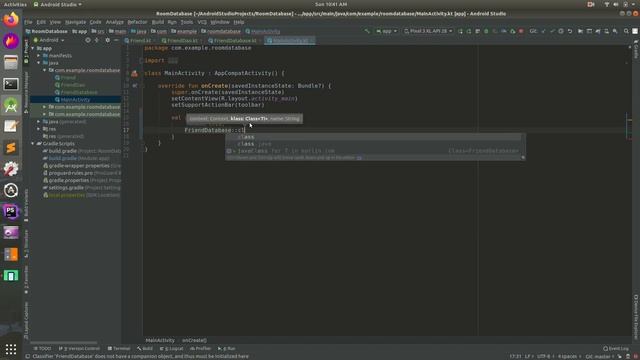This screenshot has height=360, width=640.
Task: Select FriendDatabase in the project tree
Action: coord(79,92)
